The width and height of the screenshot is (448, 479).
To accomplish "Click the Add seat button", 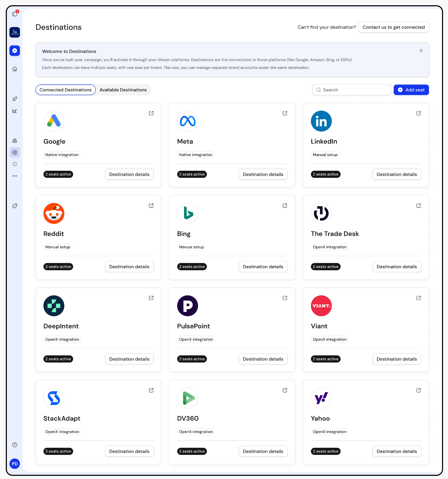I will (411, 90).
